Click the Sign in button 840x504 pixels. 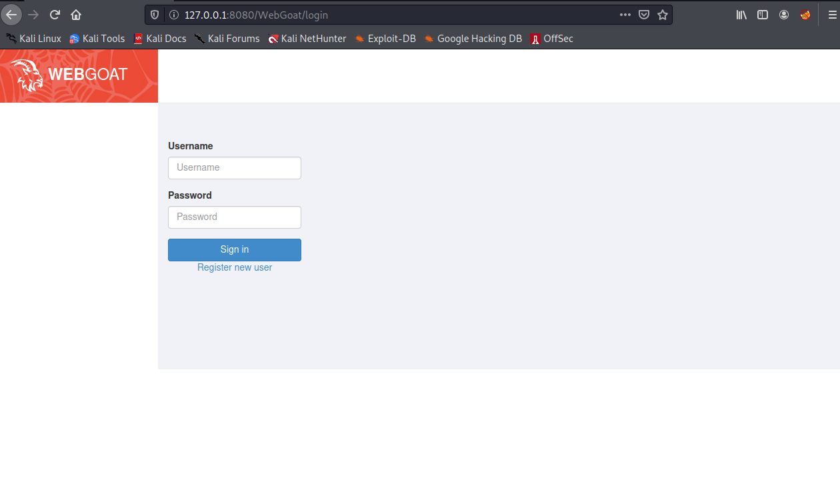(x=235, y=250)
